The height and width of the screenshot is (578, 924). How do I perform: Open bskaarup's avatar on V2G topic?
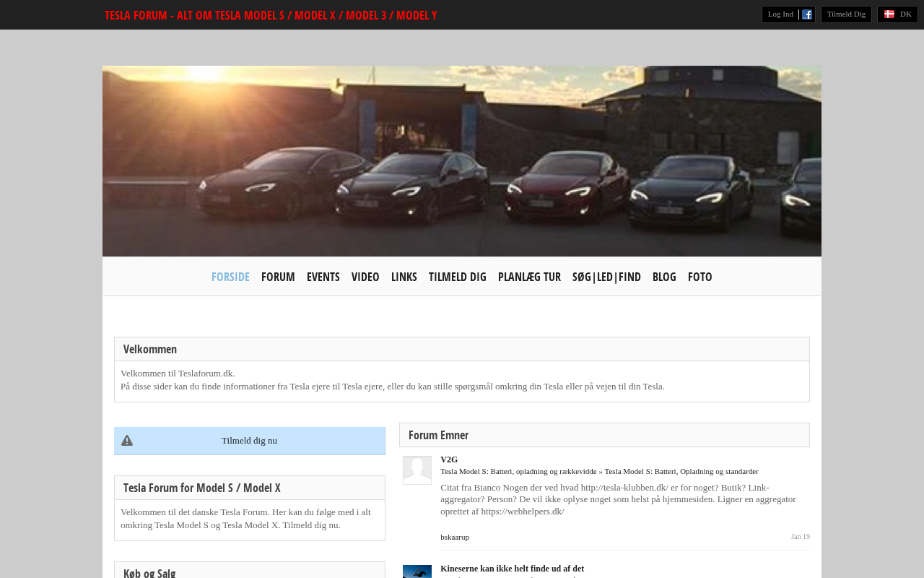[417, 470]
